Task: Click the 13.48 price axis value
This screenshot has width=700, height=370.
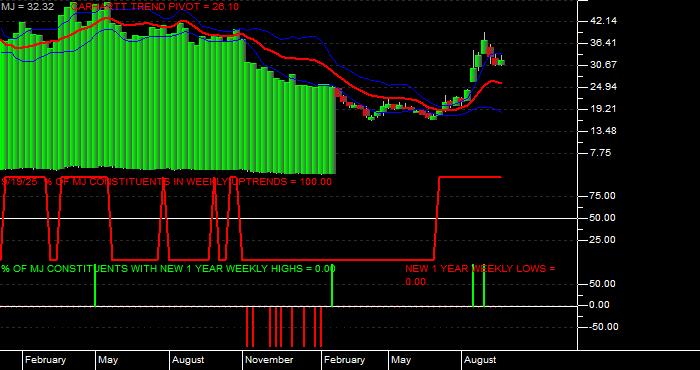Action: click(x=603, y=131)
